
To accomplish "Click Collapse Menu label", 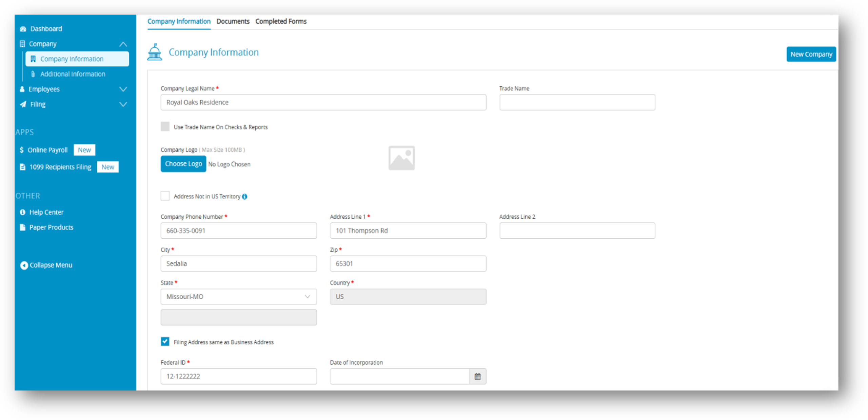I will 51,265.
